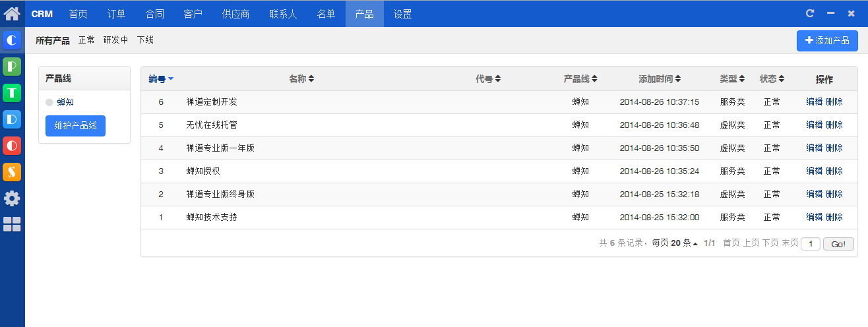Sort by 产品线 column

tap(580, 79)
